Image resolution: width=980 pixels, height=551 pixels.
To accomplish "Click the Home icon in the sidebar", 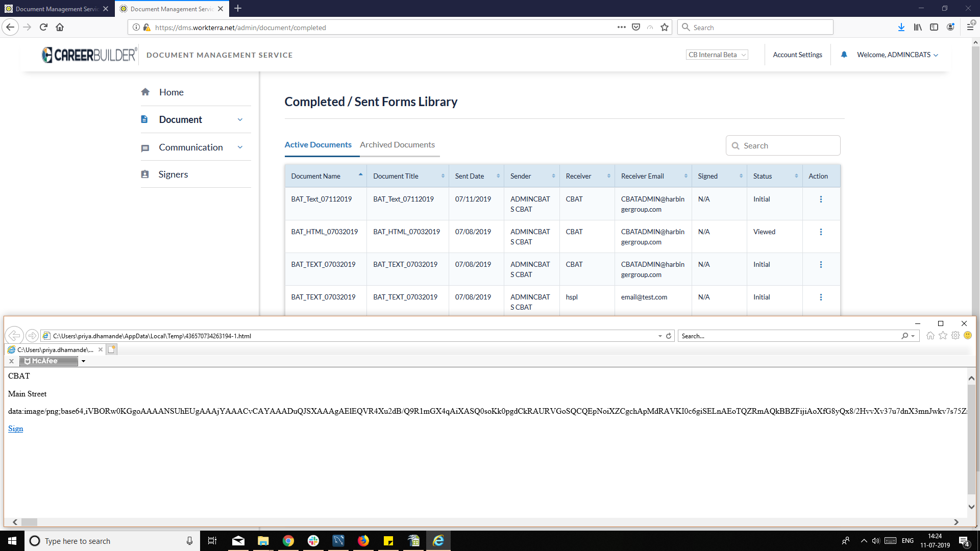I will [x=145, y=92].
